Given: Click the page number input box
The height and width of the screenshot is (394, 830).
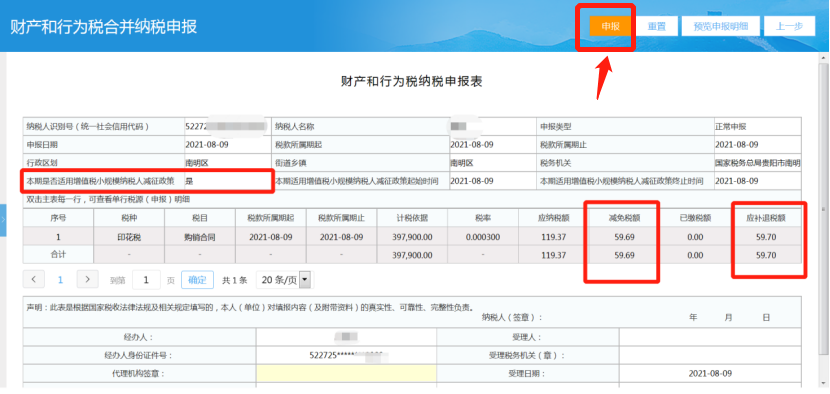Looking at the screenshot, I should [146, 280].
